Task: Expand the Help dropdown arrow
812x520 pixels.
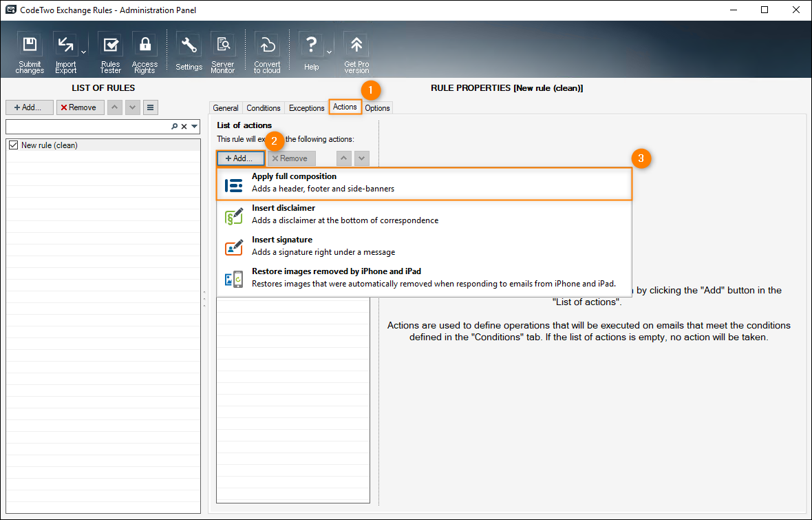Action: tap(329, 52)
